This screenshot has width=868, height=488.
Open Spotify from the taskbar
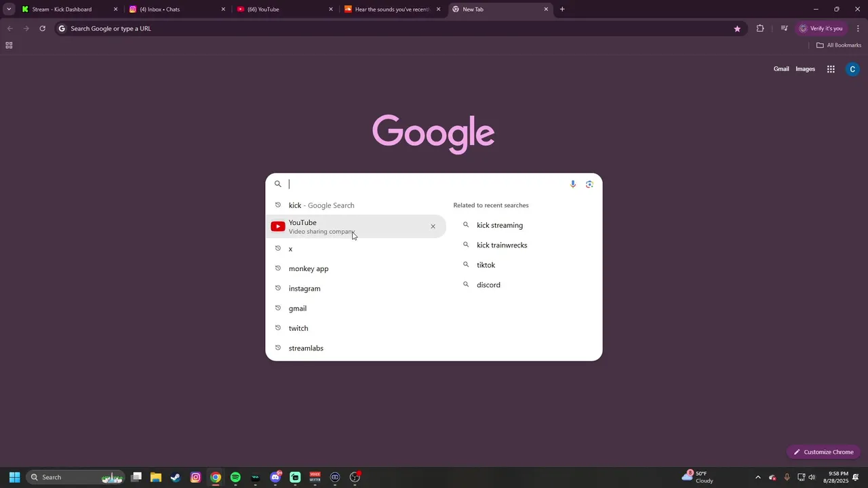click(235, 477)
